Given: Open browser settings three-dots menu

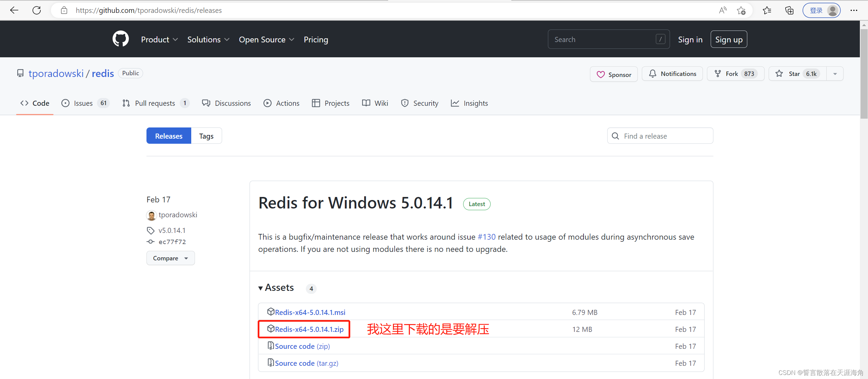Looking at the screenshot, I should 854,11.
